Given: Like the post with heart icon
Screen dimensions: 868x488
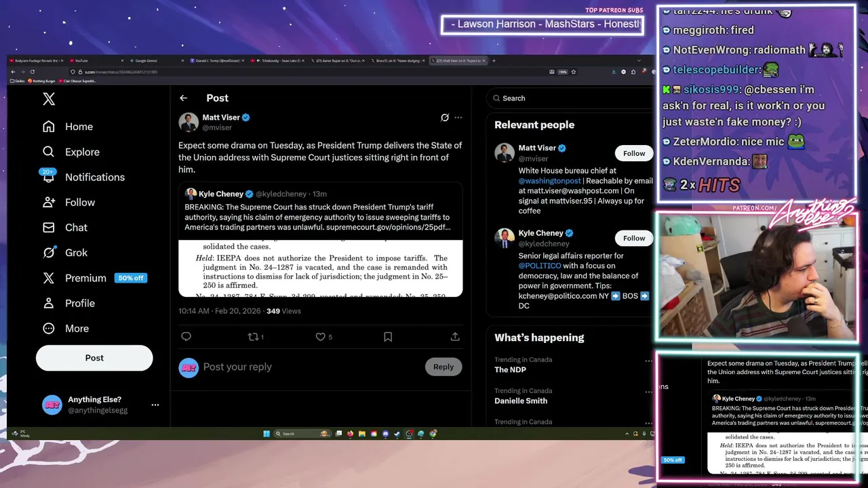Looking at the screenshot, I should click(321, 336).
